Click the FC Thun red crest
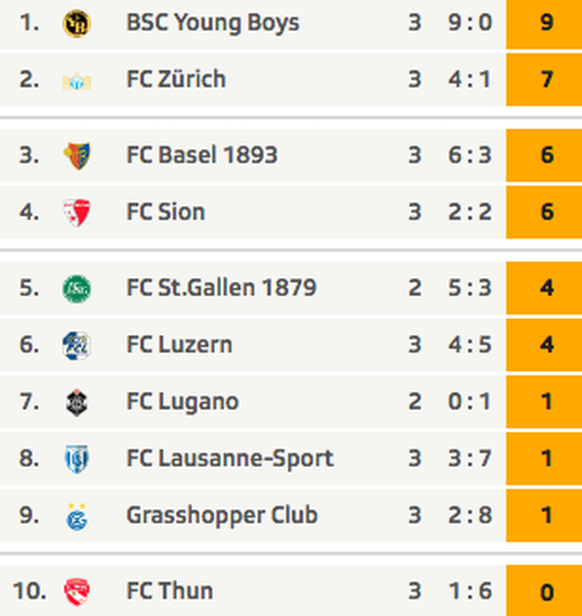 (x=77, y=592)
